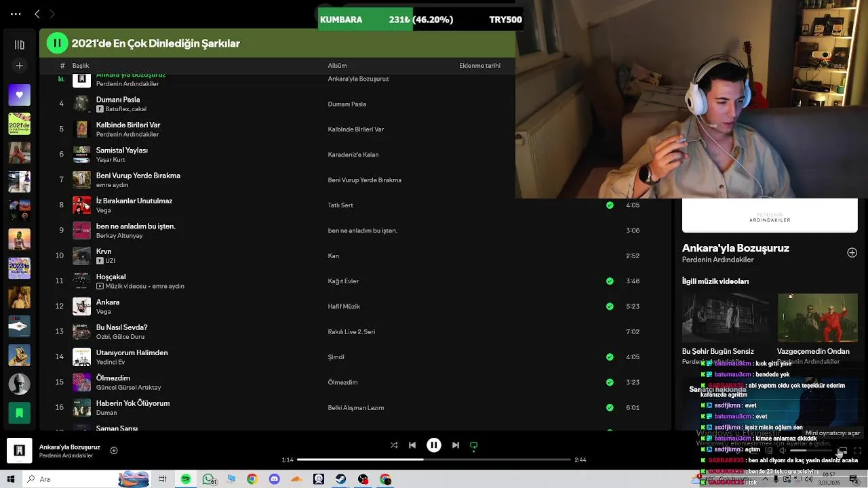Viewport: 868px width, 488px height.
Task: Open album link Tatlı Sert
Action: 340,205
